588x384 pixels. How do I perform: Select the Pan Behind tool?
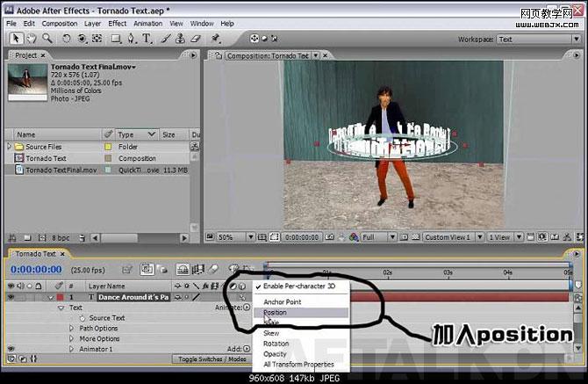[x=97, y=39]
